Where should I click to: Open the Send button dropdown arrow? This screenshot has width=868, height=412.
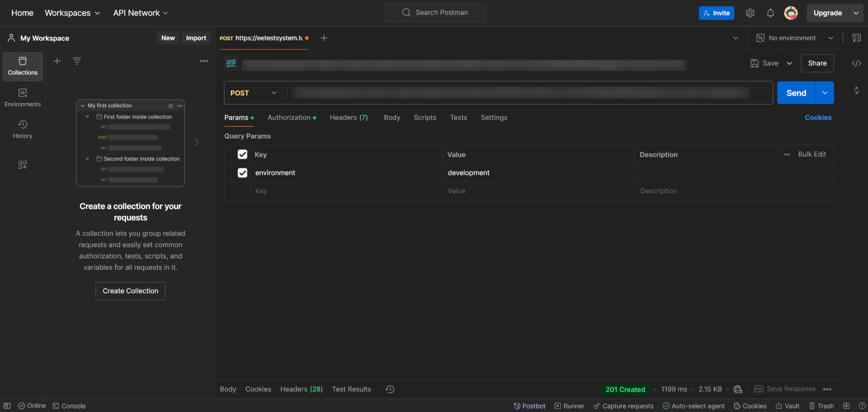click(x=824, y=93)
